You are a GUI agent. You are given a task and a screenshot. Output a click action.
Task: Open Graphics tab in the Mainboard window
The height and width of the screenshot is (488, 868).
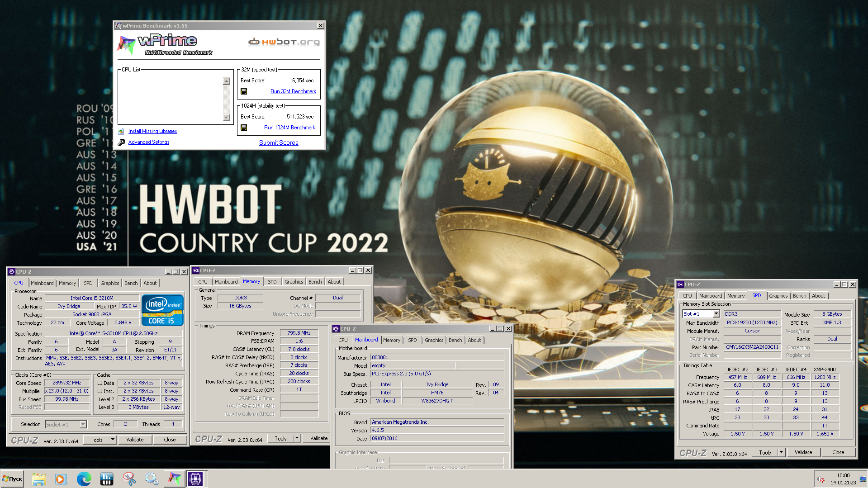pos(434,340)
